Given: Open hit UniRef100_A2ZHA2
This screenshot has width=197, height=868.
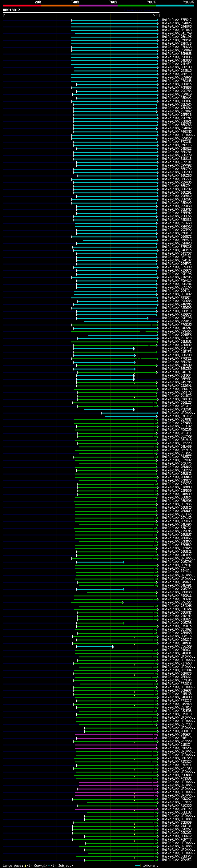Looking at the screenshot, I should [176, 111].
